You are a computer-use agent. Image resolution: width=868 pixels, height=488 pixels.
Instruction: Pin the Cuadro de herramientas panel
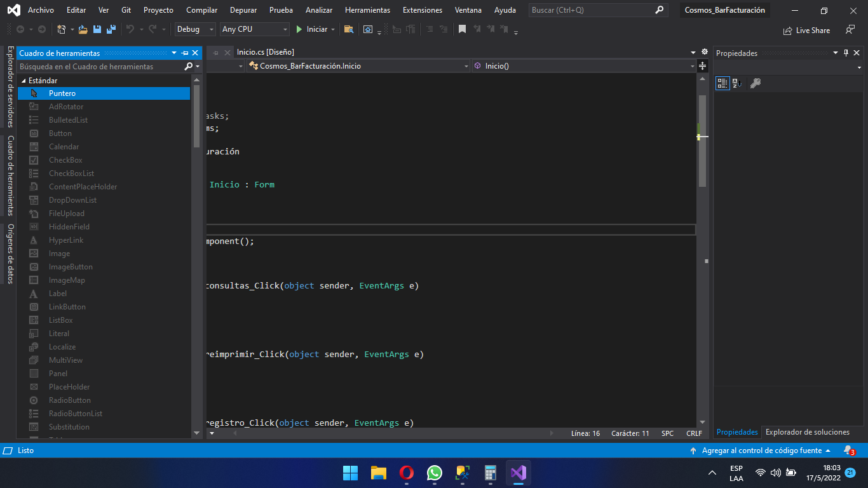coord(185,53)
